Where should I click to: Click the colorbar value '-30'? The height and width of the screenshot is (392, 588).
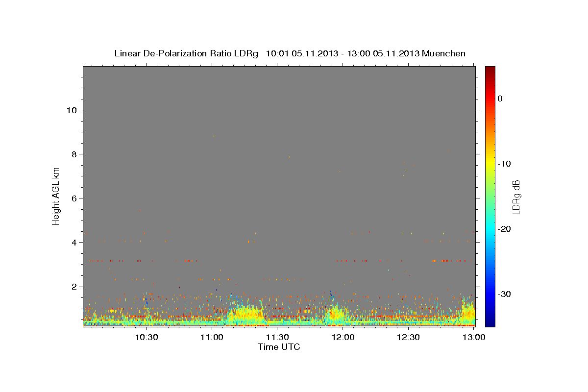(505, 294)
